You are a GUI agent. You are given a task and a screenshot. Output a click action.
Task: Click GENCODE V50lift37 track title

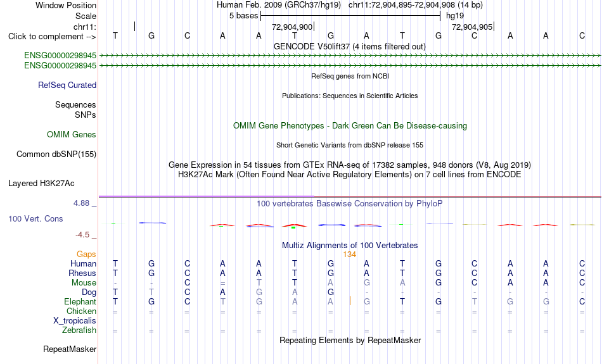point(350,47)
